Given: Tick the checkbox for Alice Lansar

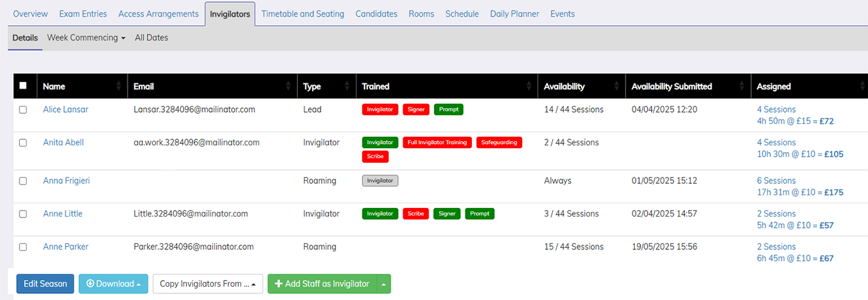Looking at the screenshot, I should click(23, 110).
